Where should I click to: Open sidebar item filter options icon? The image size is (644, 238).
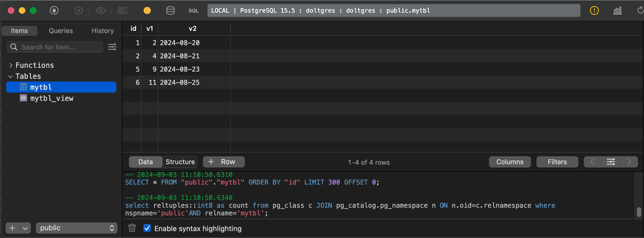[x=112, y=47]
